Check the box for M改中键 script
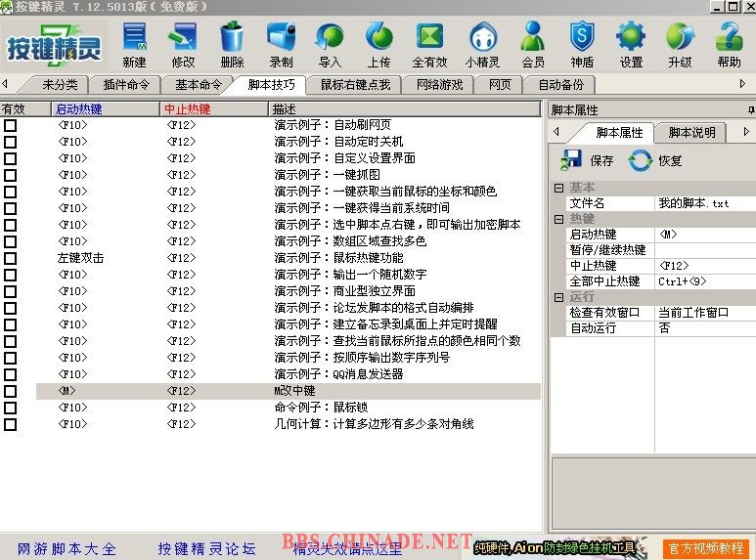756x560 pixels. [11, 391]
